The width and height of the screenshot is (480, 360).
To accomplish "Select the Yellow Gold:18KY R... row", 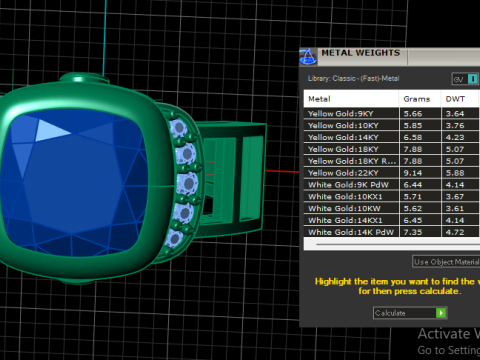I will pos(392,161).
